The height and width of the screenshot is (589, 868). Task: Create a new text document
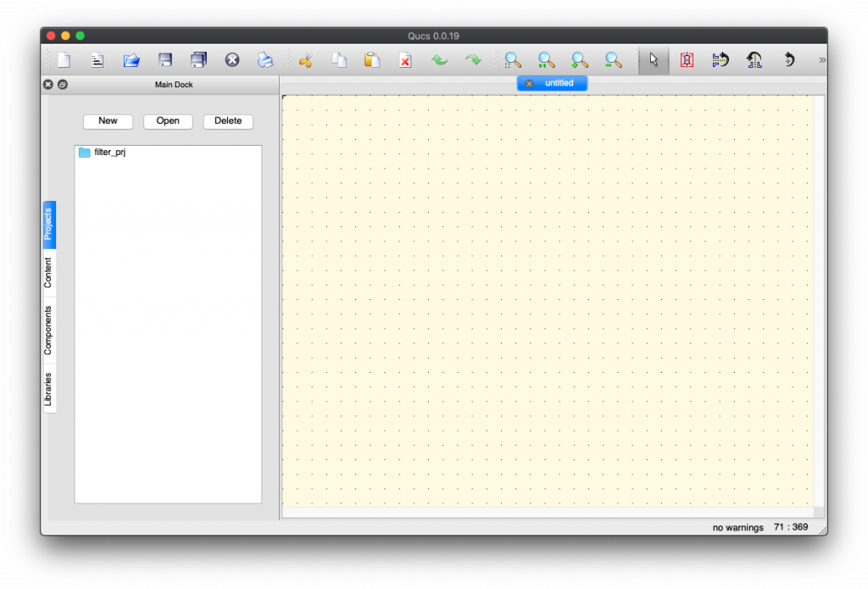tap(97, 60)
